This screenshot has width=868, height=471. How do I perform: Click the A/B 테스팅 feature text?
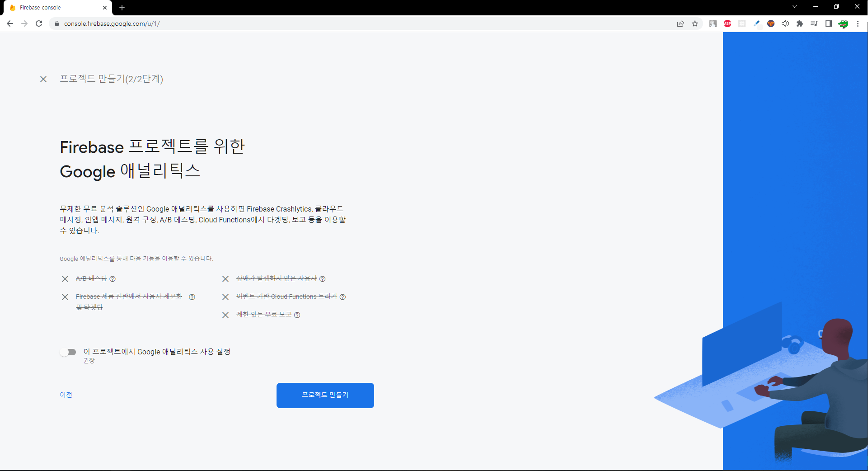point(91,278)
